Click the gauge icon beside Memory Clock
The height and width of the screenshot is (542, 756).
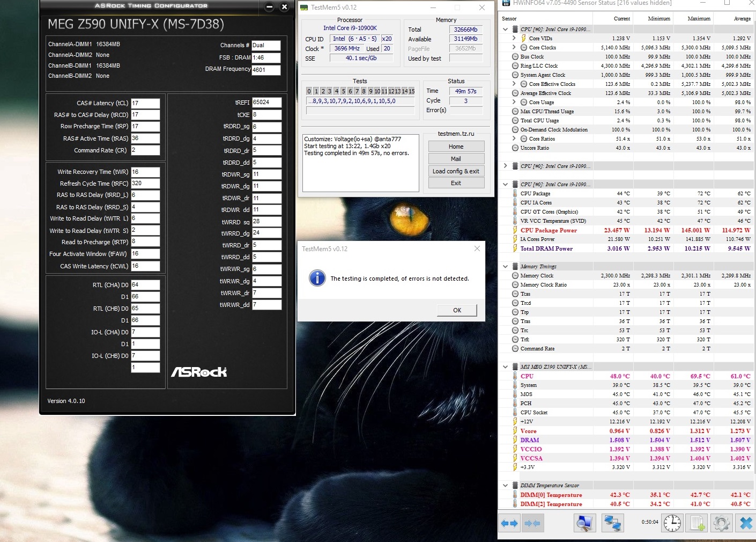[515, 276]
